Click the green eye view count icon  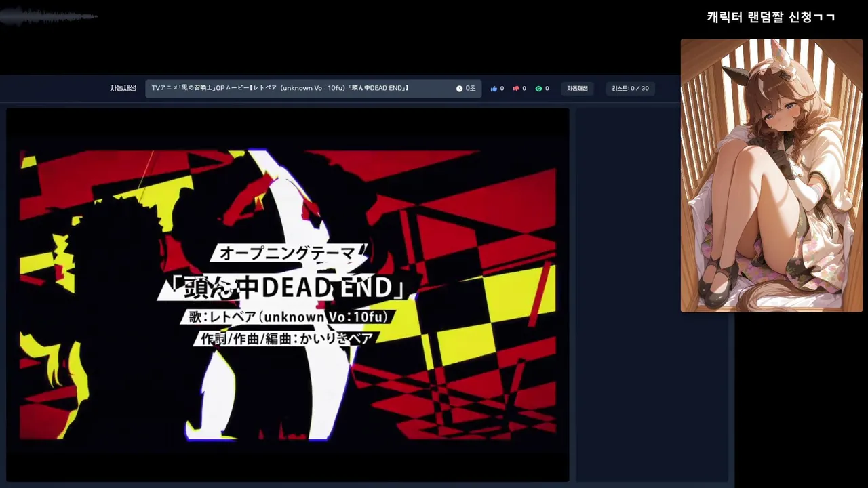click(538, 89)
